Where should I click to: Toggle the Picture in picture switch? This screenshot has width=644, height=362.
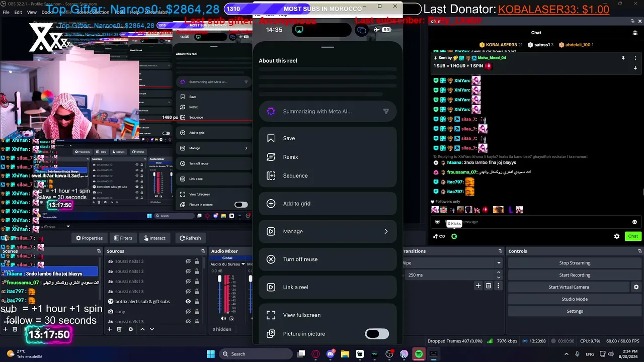click(x=377, y=334)
